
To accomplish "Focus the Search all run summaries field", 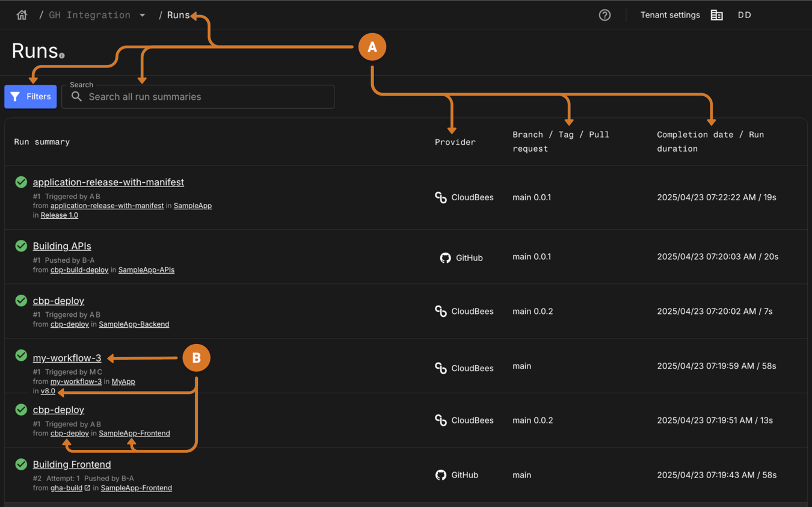I will tap(205, 97).
